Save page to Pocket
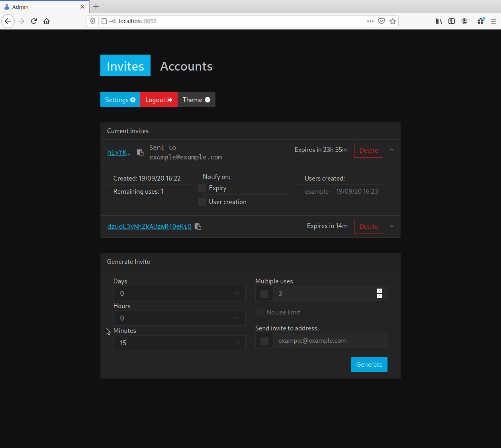Screen dimensions: 501x448 pos(382,21)
